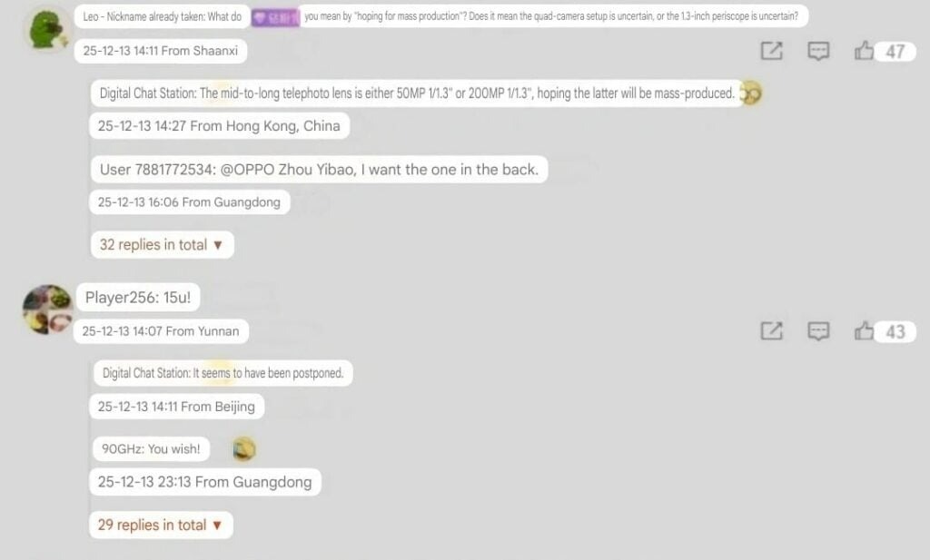Viewport: 930px width, 560px height.
Task: Select the 90GHz You wish reply
Action: click(x=152, y=448)
